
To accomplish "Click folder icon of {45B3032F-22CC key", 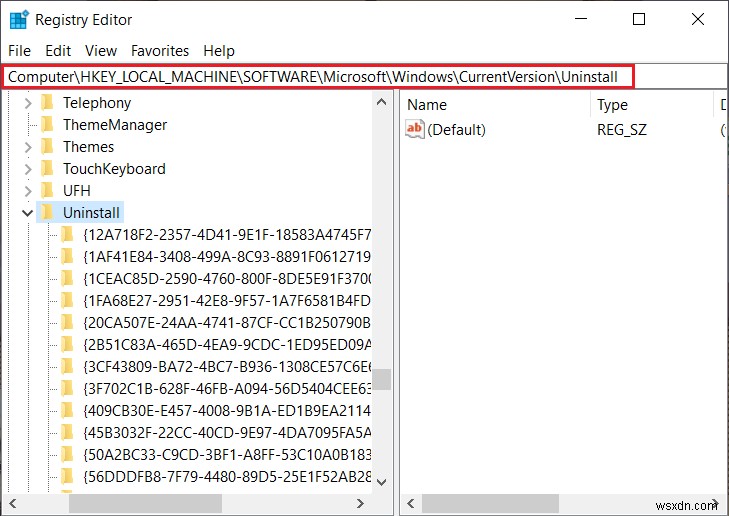I will [67, 432].
